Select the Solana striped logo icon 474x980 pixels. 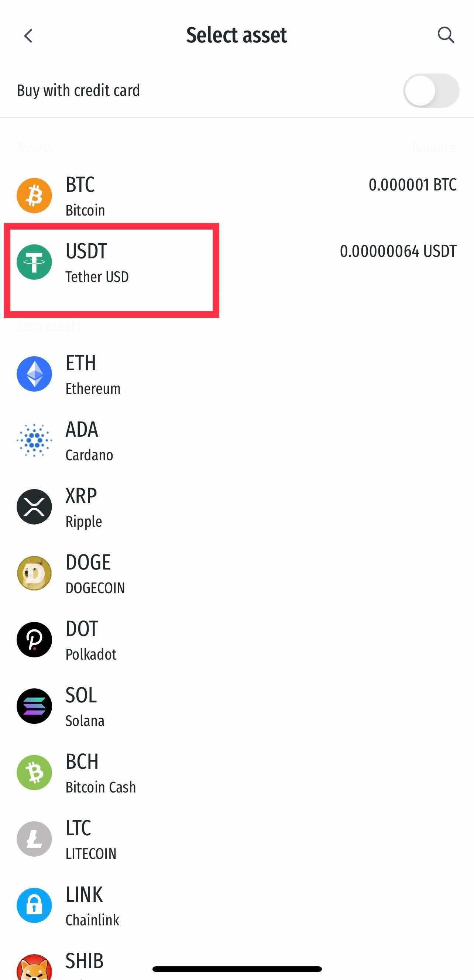(x=34, y=706)
